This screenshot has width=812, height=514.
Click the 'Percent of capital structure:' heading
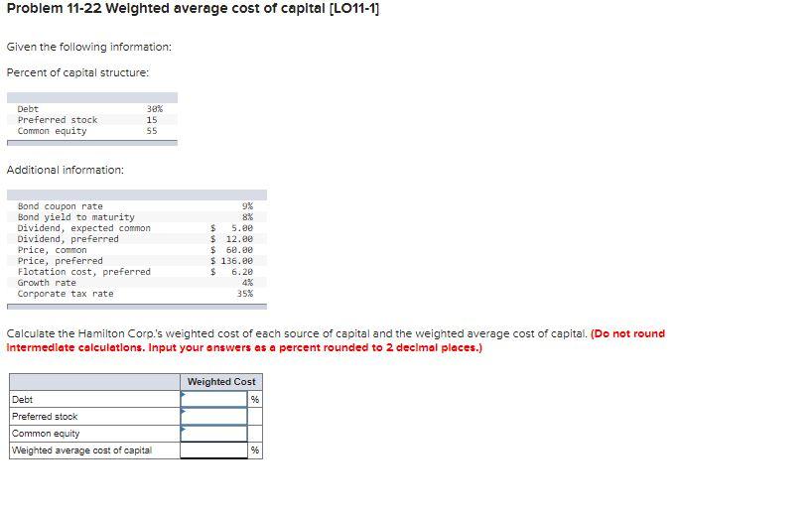click(x=77, y=73)
